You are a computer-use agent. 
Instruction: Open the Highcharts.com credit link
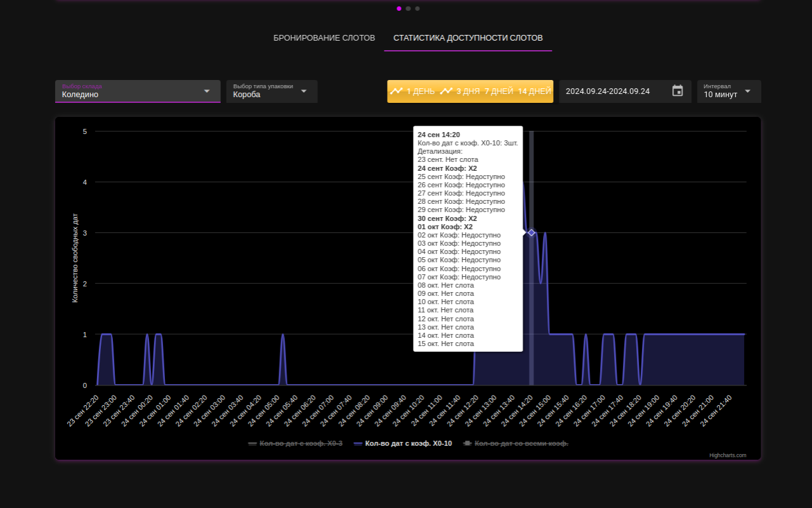728,455
